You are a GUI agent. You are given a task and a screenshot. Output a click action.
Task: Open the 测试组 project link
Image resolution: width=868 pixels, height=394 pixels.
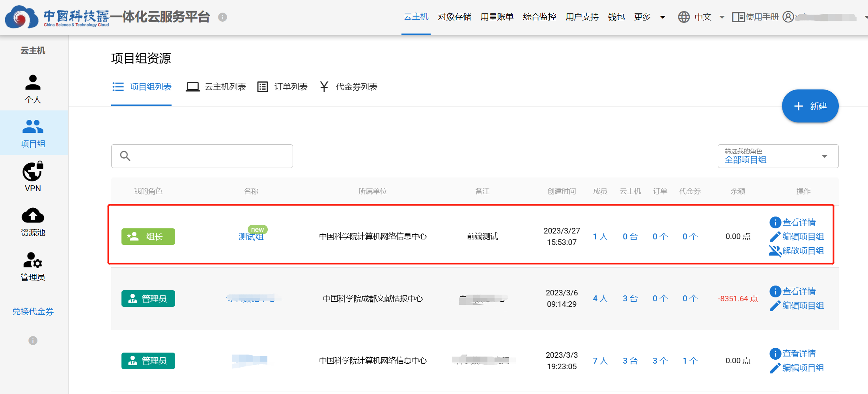[x=251, y=237]
